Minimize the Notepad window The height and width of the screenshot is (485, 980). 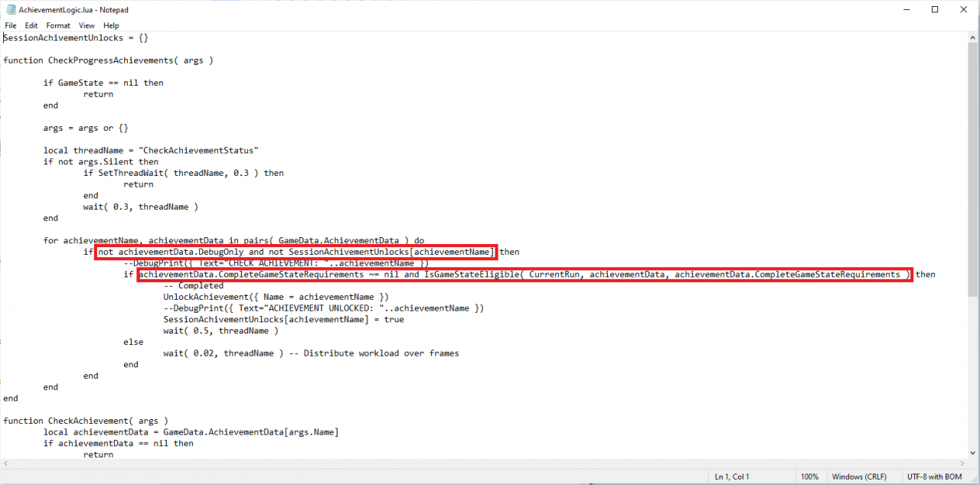point(900,10)
